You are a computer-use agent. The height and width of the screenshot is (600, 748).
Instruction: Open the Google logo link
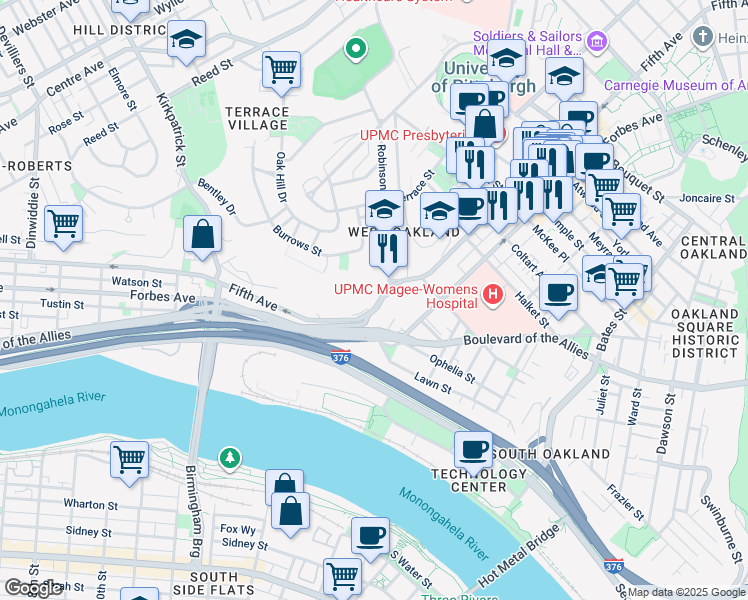[33, 588]
